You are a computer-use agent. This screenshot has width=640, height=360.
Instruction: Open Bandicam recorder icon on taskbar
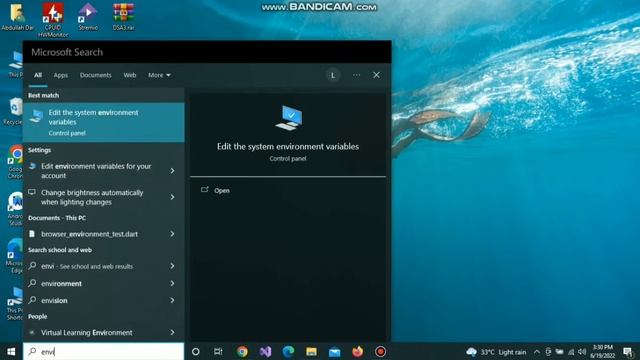tap(380, 351)
